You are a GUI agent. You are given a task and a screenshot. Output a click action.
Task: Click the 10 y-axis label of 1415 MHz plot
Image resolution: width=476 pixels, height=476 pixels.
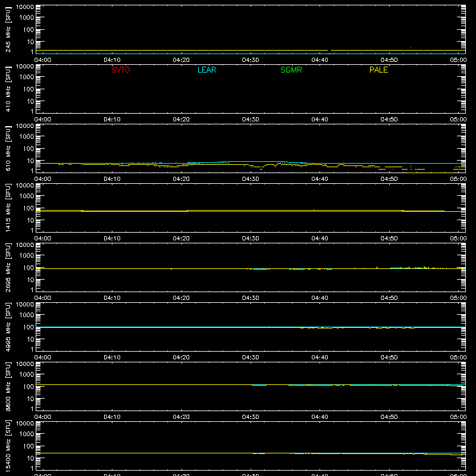30,220
